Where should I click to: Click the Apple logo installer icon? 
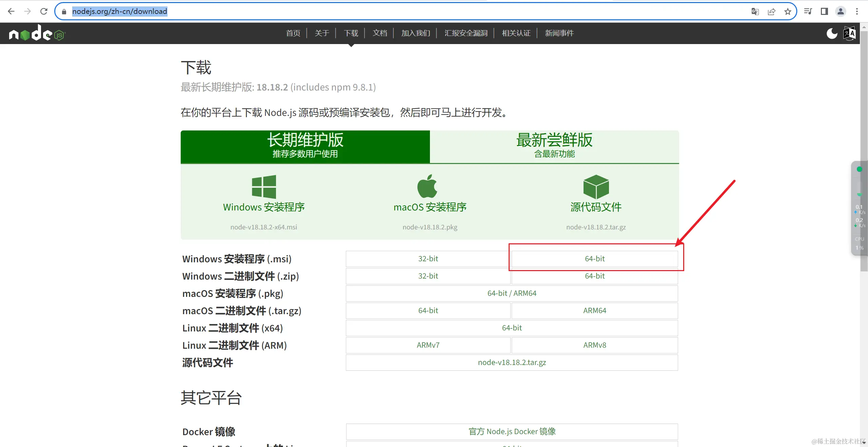(427, 186)
